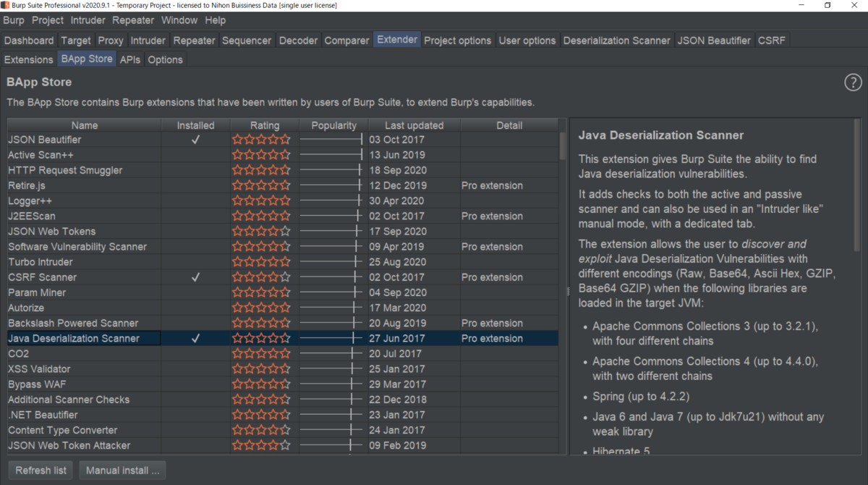Select the Bypass WAF extension row
The height and width of the screenshot is (485, 868).
click(283, 384)
